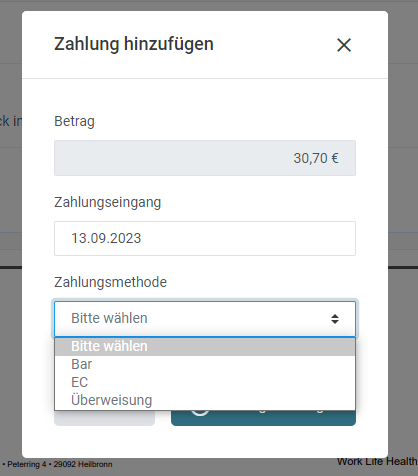Focus the Zahlungseingang date field
The image size is (418, 476).
coord(205,238)
